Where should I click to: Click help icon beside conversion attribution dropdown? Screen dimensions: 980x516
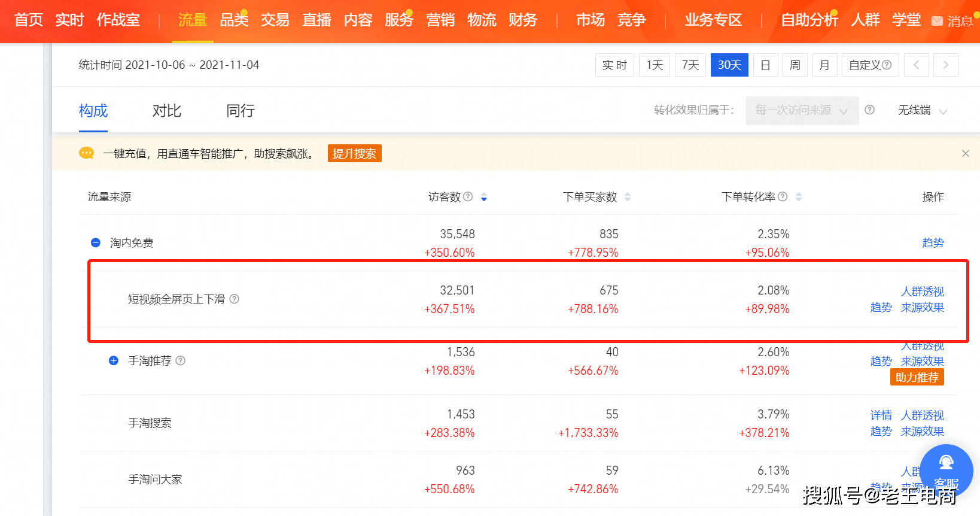(870, 110)
